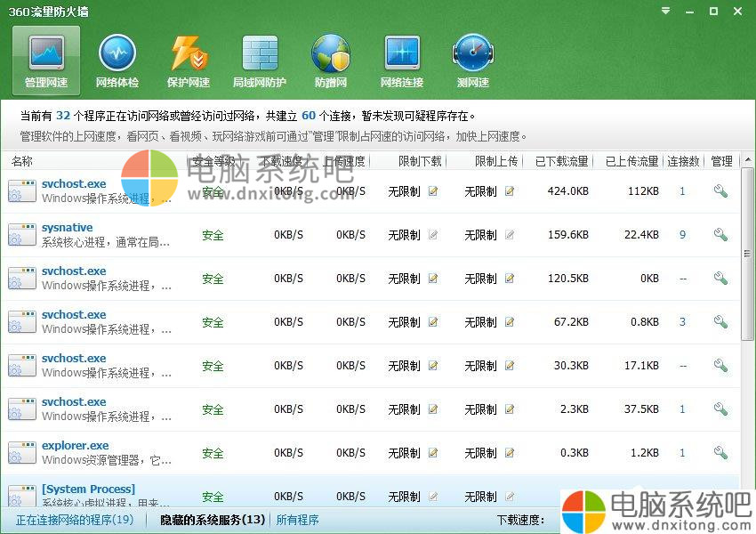Select the sysnative process name
The image size is (756, 534).
pyautogui.click(x=67, y=228)
